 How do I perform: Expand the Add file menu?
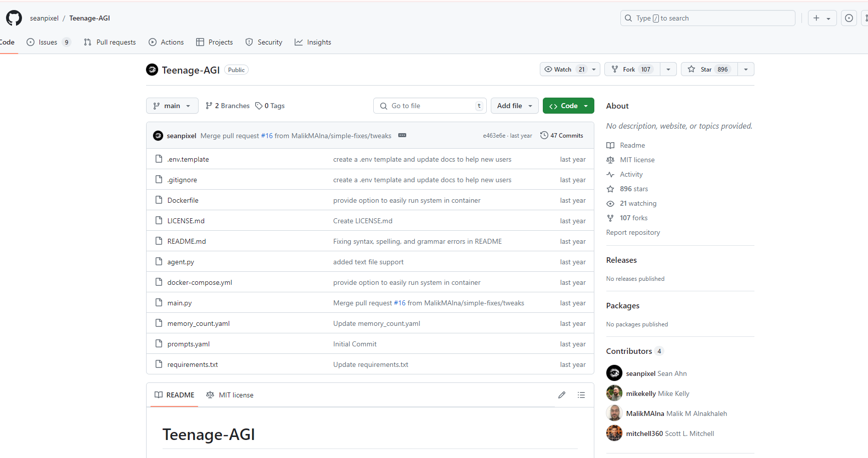(x=514, y=106)
